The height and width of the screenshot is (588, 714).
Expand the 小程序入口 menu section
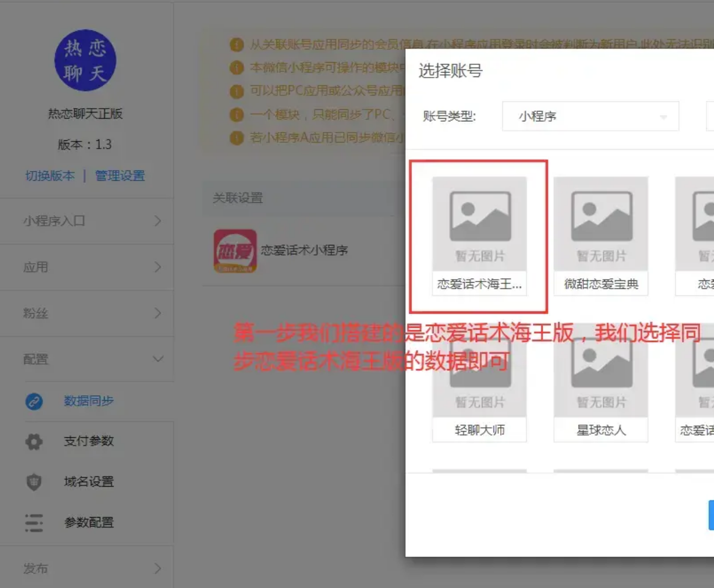click(x=87, y=221)
